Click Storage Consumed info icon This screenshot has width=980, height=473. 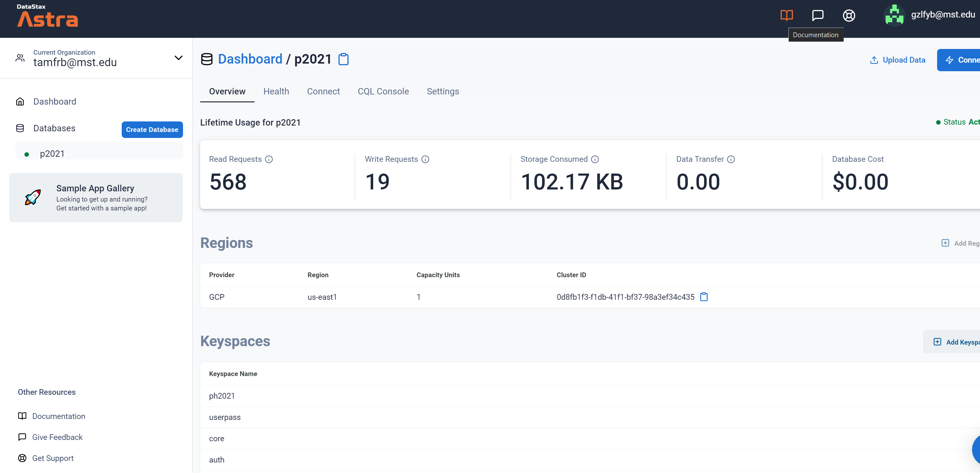595,159
